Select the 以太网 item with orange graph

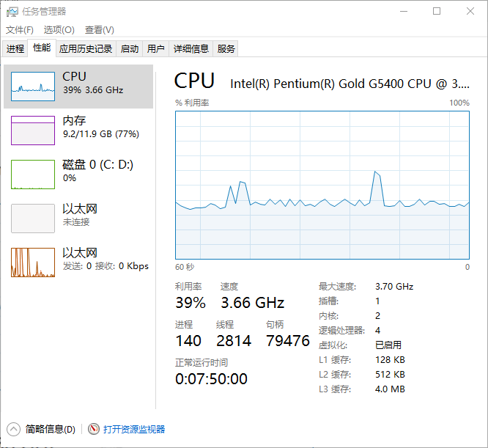[x=78, y=262]
